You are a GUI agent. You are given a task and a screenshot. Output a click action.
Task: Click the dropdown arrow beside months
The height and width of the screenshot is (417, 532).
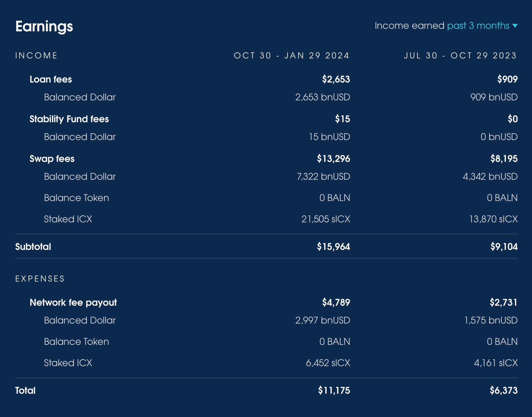pyautogui.click(x=515, y=26)
